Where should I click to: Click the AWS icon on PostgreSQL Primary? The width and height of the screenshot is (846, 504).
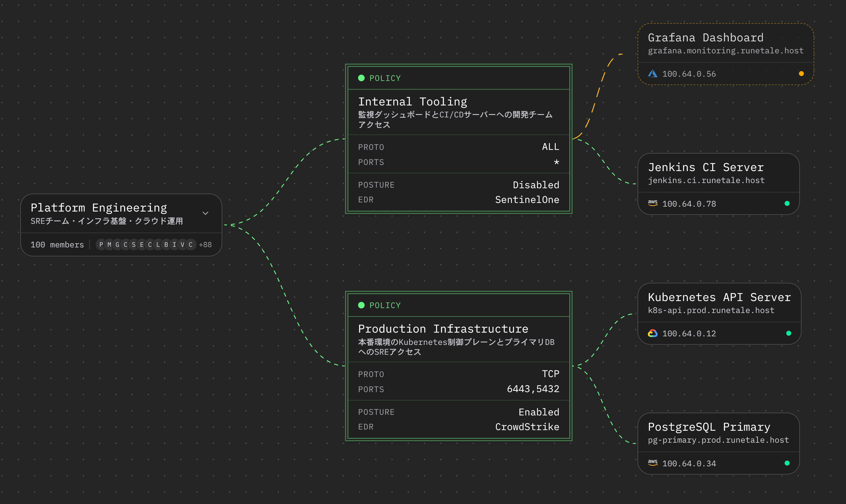(x=652, y=463)
